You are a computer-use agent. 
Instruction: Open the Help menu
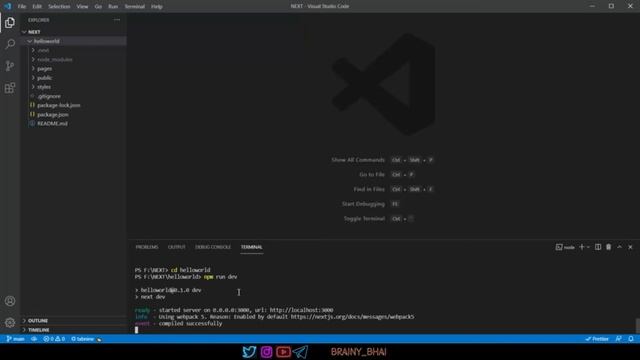157,7
